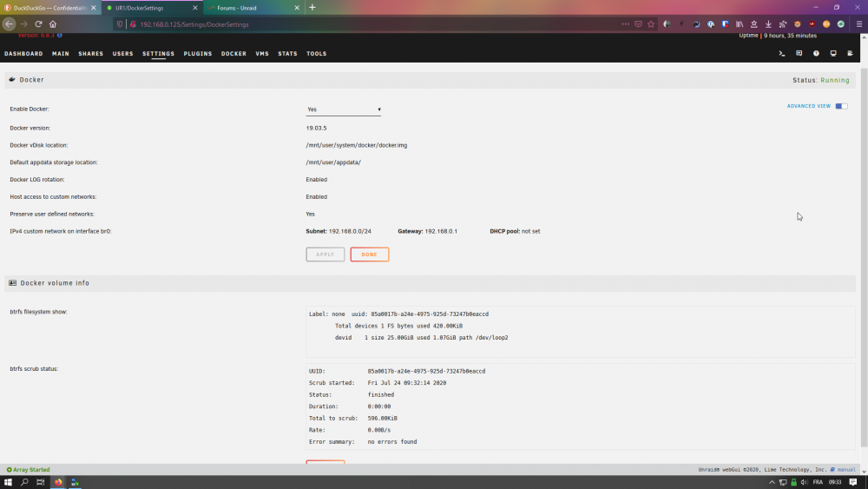Click the Docker whale section icon
Viewport: 868px width, 489px height.
pos(12,80)
